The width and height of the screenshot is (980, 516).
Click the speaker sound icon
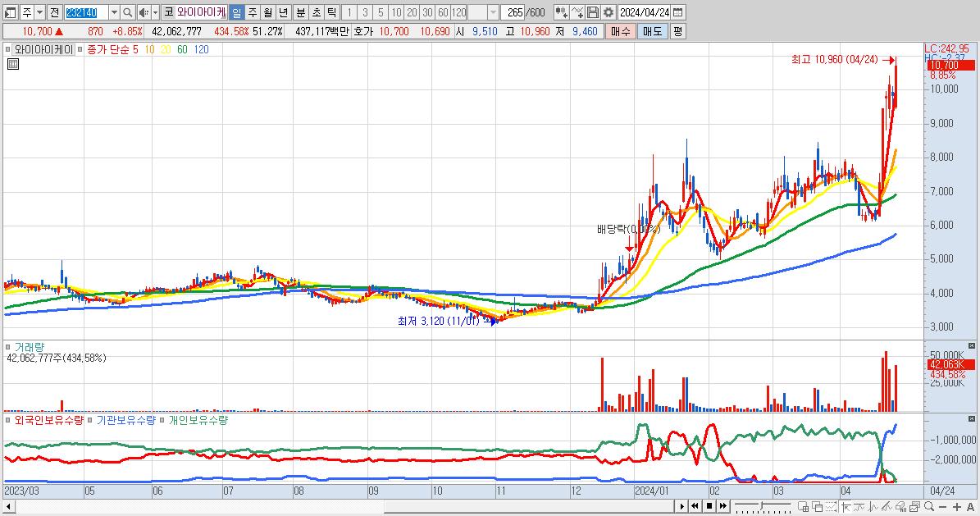pyautogui.click(x=144, y=12)
